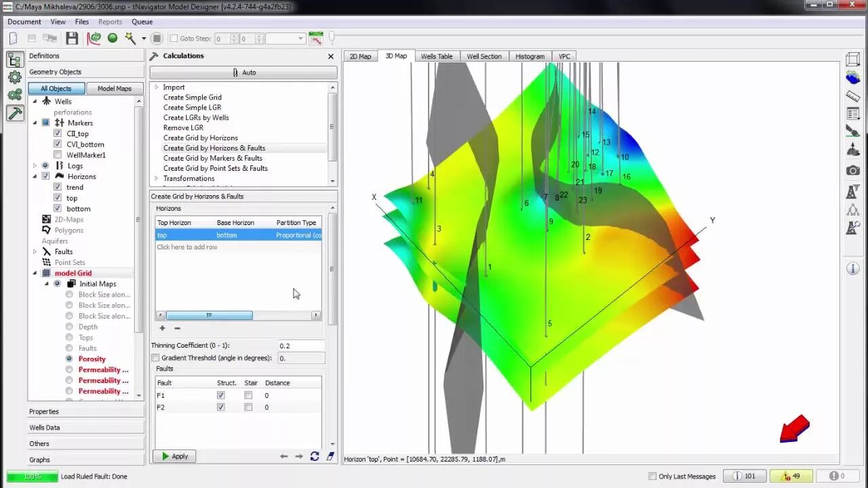Image resolution: width=868 pixels, height=488 pixels.
Task: Click the back arrow near Apply
Action: 284,456
